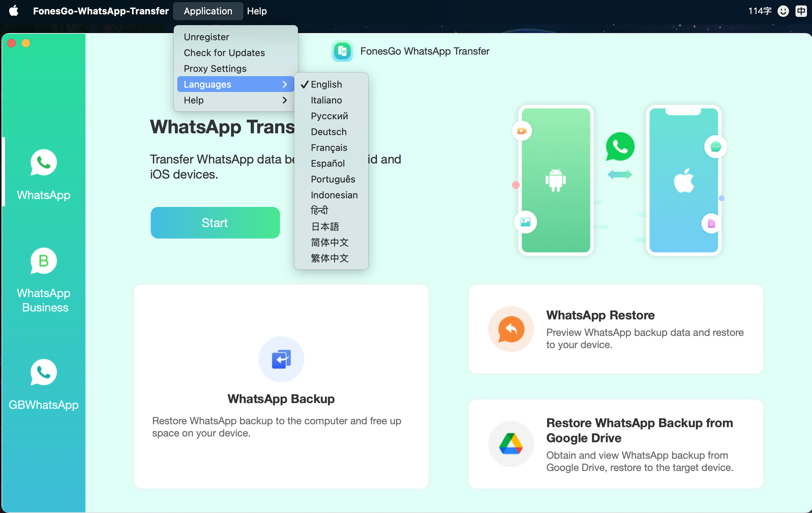Click the orange WhatsApp Restore icon
Screen dimensions: 812x513
(x=511, y=329)
